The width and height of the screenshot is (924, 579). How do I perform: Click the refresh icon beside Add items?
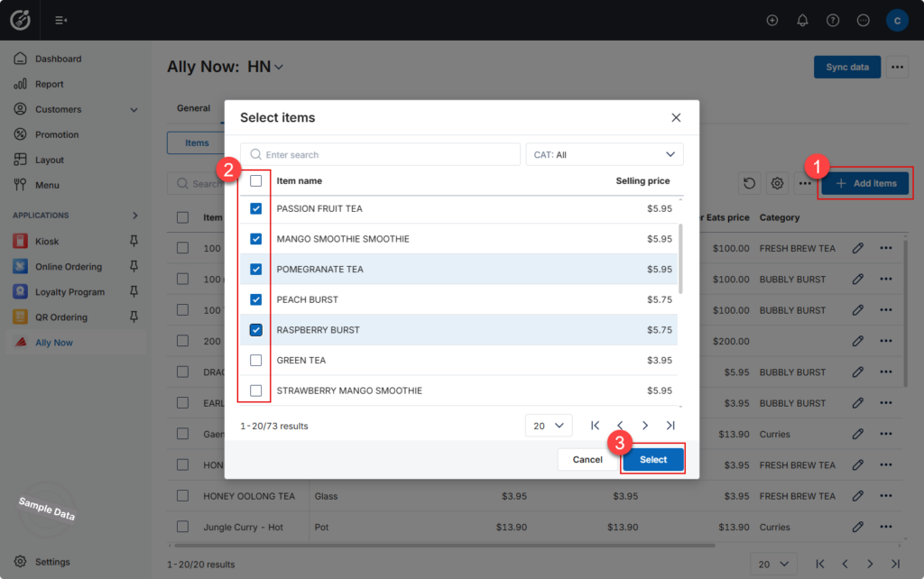[749, 184]
